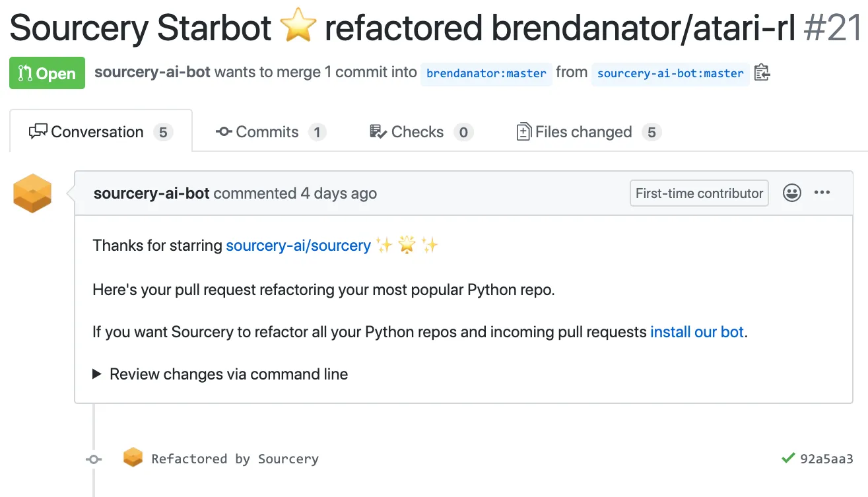Click sourcery-ai-bot's avatar image

click(x=32, y=192)
